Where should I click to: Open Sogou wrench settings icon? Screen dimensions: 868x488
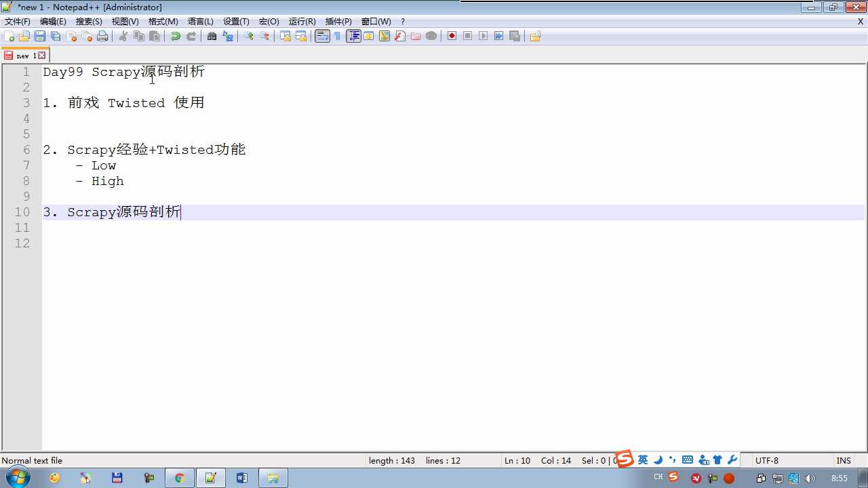pos(732,460)
